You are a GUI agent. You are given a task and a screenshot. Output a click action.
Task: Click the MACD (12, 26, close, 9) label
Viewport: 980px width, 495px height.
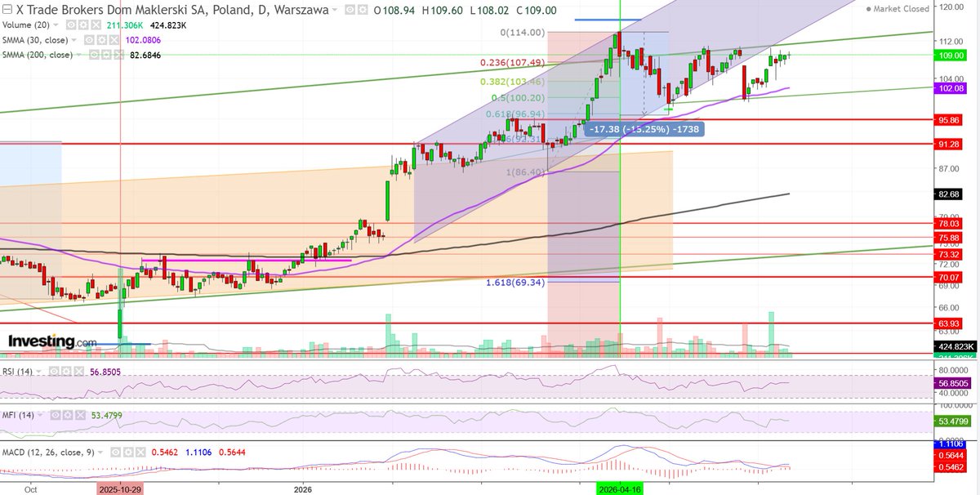tap(48, 452)
